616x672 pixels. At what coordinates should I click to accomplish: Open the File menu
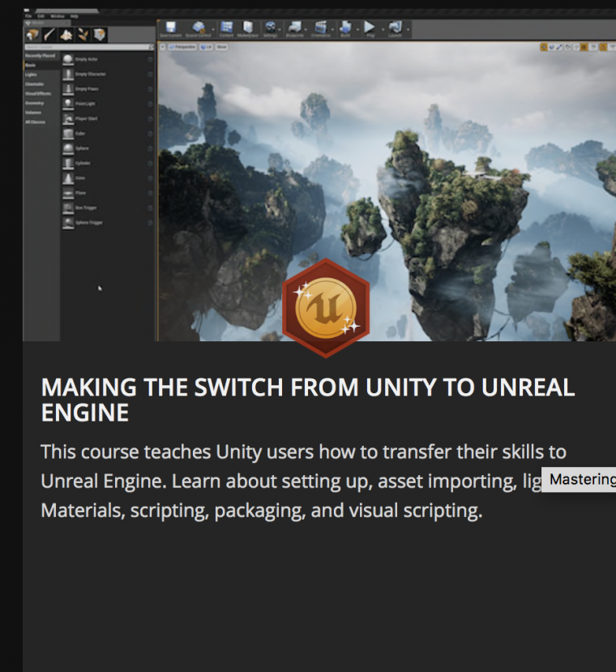tap(28, 16)
